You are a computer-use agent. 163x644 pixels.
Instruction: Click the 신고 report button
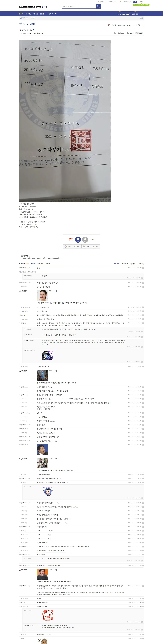95,247
